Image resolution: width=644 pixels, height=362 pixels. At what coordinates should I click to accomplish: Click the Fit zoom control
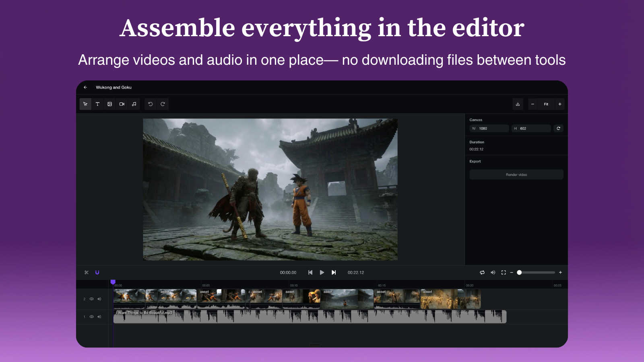click(546, 104)
